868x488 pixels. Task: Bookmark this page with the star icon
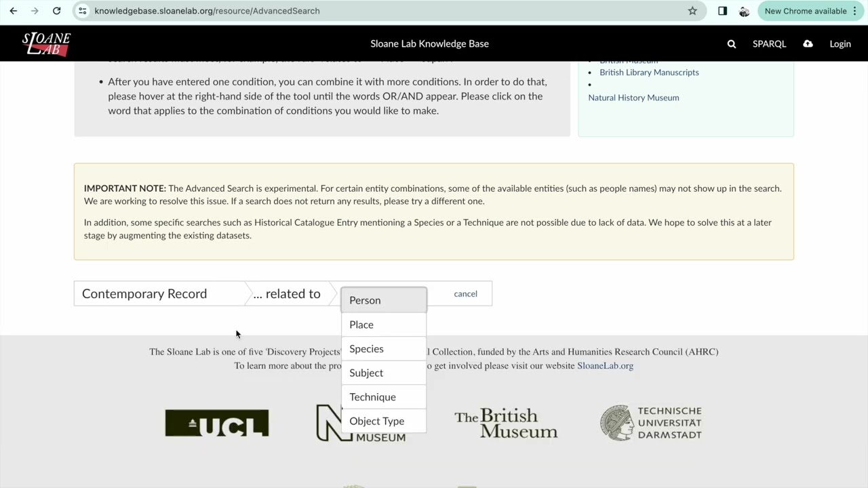(x=692, y=11)
